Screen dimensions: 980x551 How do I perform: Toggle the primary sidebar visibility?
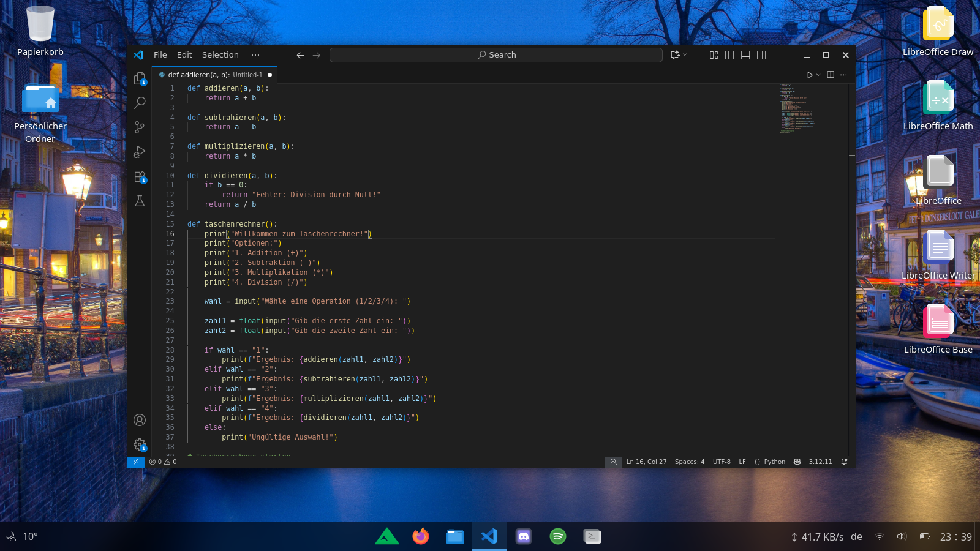pos(729,54)
